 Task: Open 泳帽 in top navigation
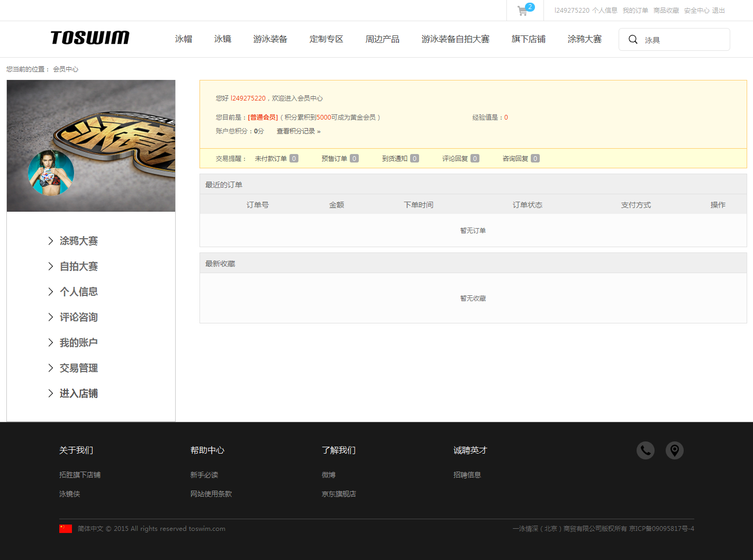184,39
